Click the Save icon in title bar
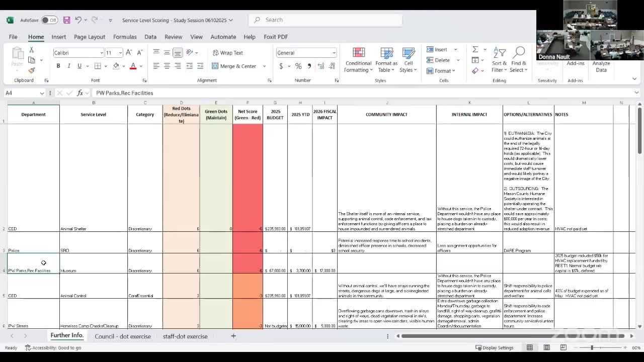The height and width of the screenshot is (362, 644). pyautogui.click(x=66, y=20)
